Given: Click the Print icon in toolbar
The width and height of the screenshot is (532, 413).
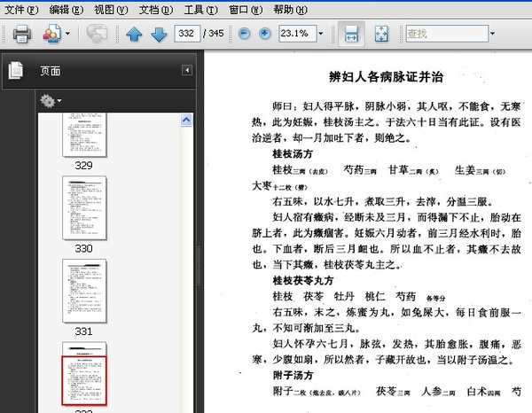Looking at the screenshot, I should (x=22, y=34).
